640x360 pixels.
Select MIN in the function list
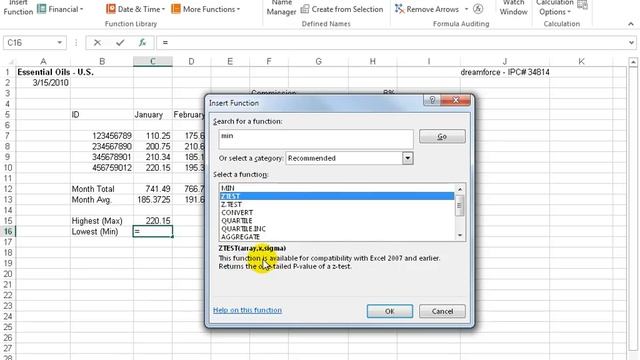coord(337,188)
